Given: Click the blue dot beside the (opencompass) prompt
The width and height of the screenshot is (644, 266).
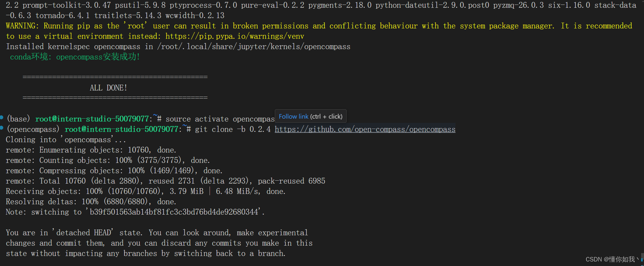Looking at the screenshot, I should click(x=2, y=128).
